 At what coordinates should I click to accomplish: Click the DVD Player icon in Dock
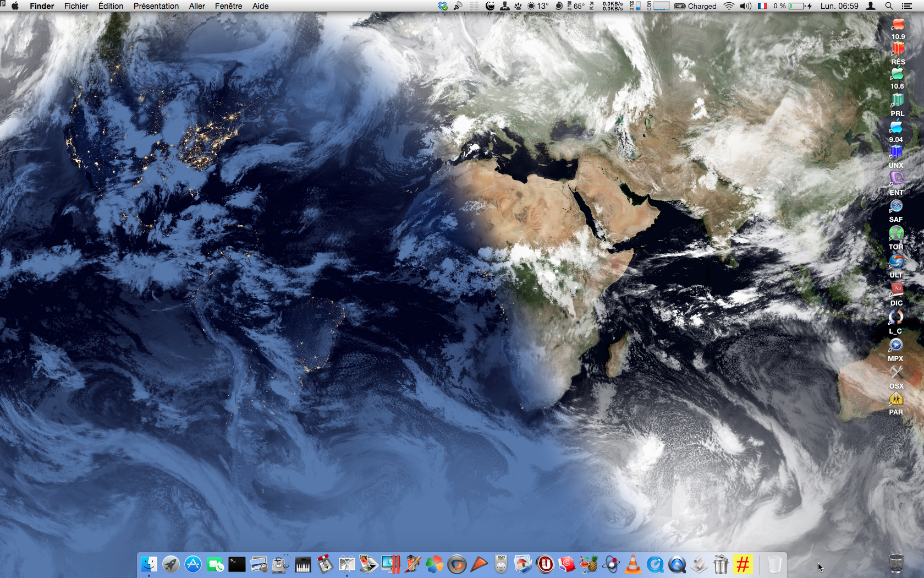[x=501, y=564]
